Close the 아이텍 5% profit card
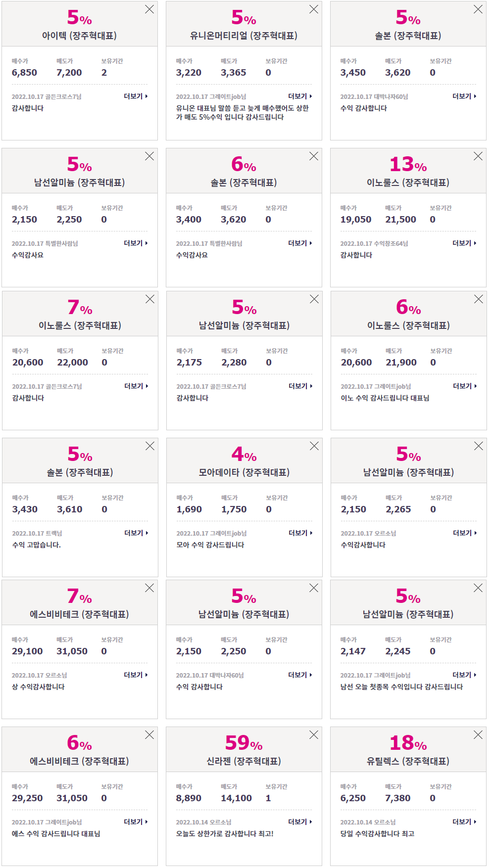Screen dimensions: 489x868 (149, 9)
